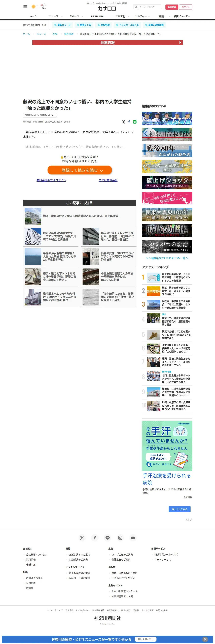Expand 論説 menu dropdown arrow
215x644 pixels.
[x=169, y=17]
